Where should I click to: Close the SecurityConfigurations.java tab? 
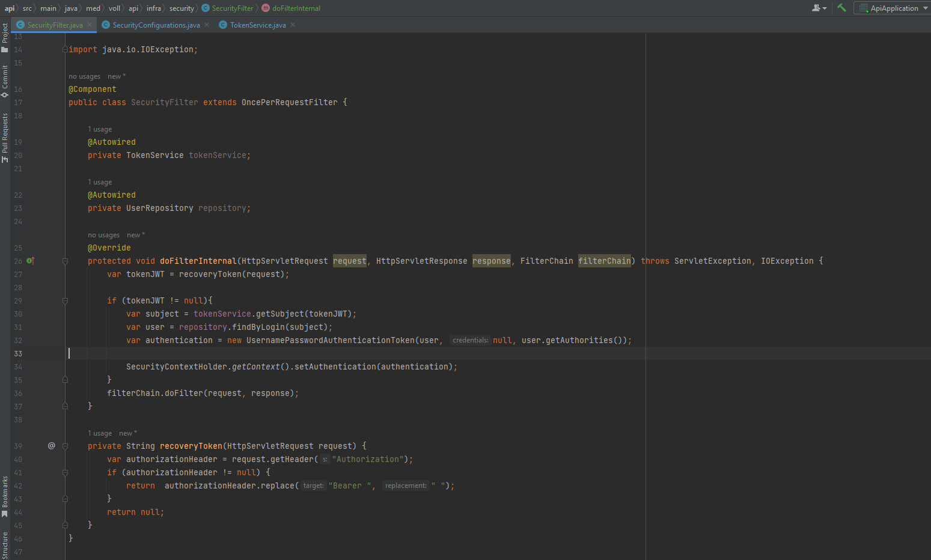click(x=207, y=25)
